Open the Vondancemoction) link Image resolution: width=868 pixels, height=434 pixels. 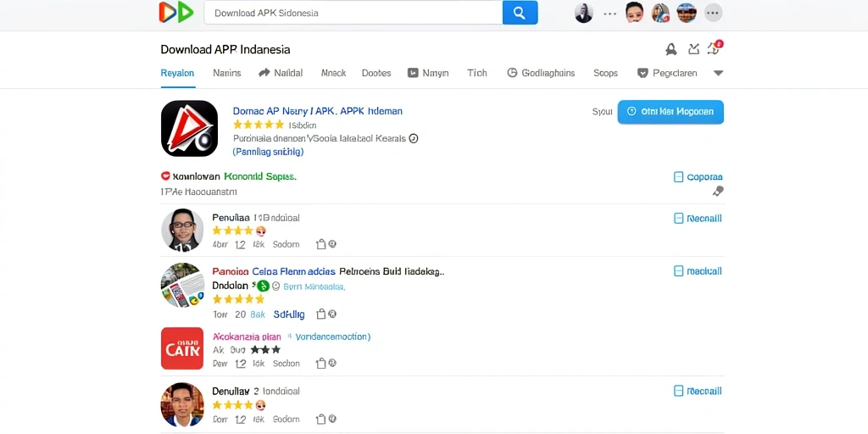click(x=332, y=337)
